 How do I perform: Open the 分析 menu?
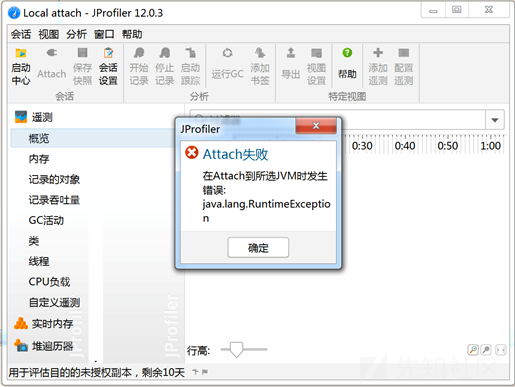pos(76,34)
